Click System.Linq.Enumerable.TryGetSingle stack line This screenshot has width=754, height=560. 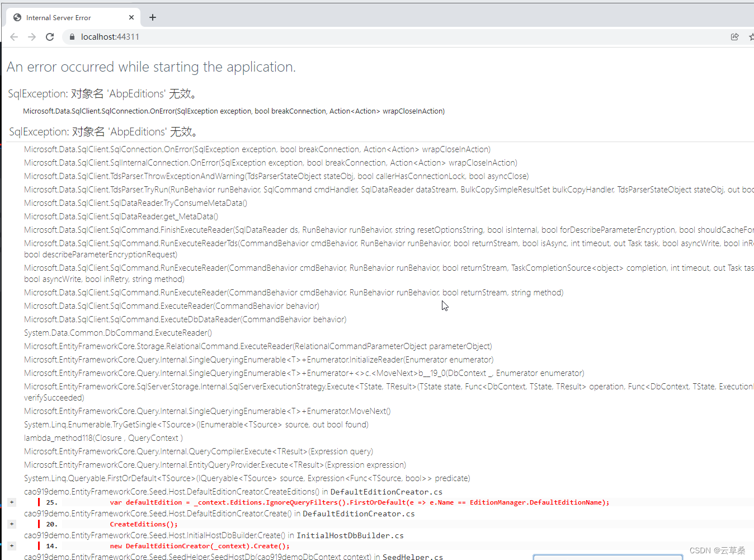tap(196, 425)
